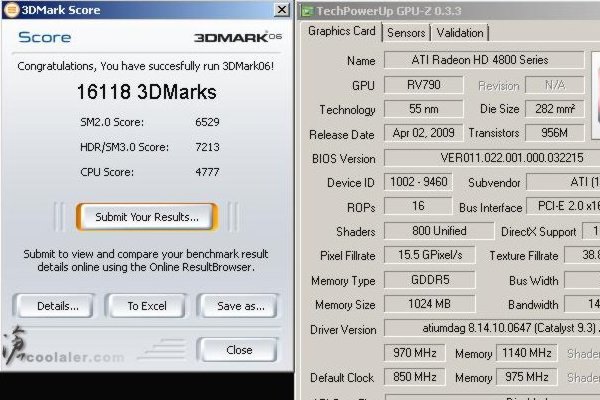This screenshot has width=600, height=400.
Task: Close the 3DMark Score window via X
Action: [282, 10]
